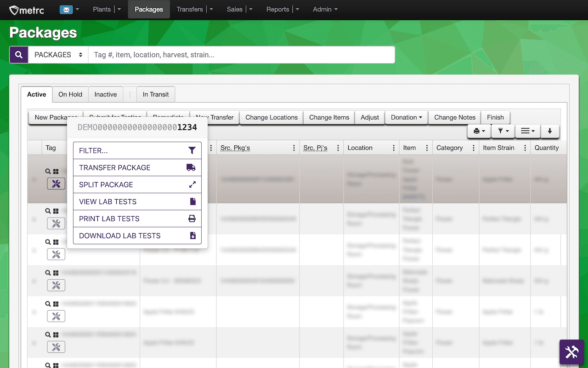Click the New Packages button
The width and height of the screenshot is (588, 368).
tap(56, 117)
